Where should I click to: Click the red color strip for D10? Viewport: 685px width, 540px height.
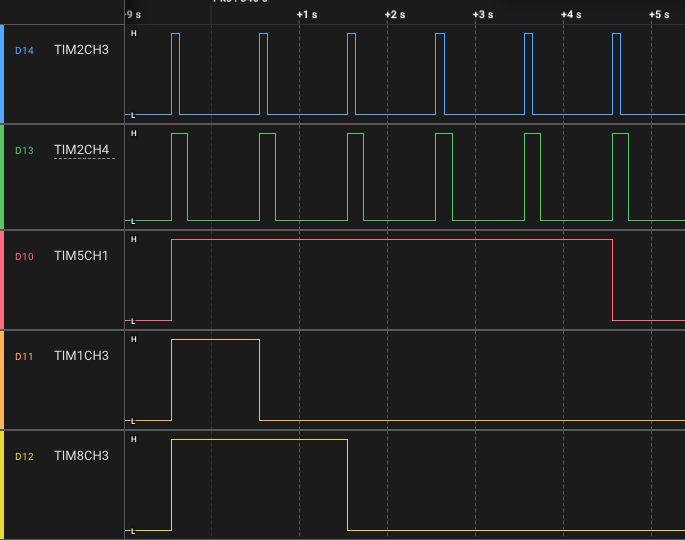click(2, 280)
